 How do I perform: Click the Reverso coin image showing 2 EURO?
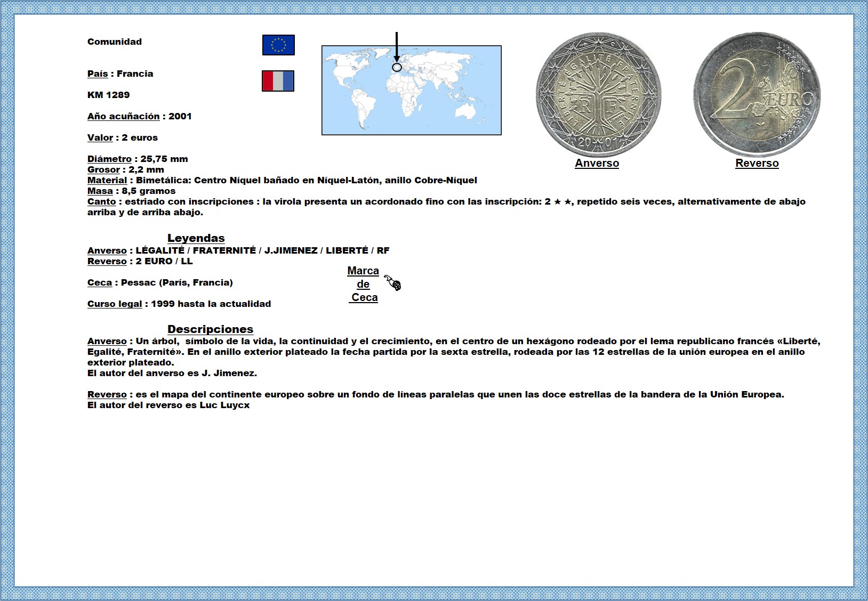757,95
